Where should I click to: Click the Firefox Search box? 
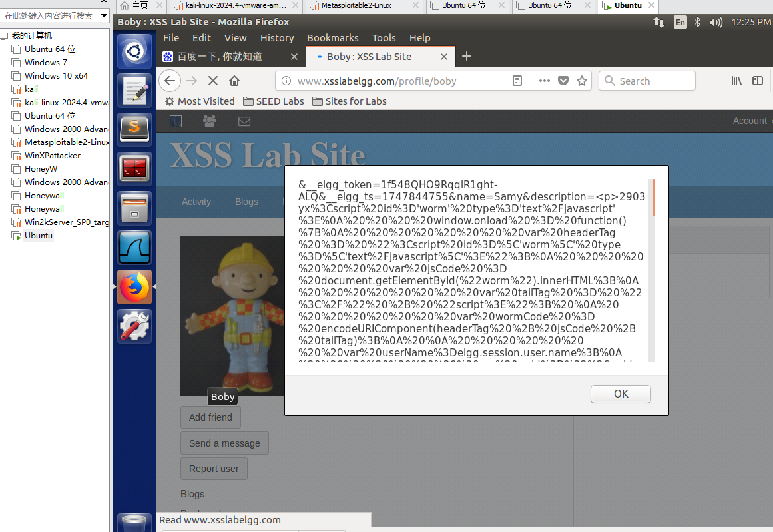646,81
